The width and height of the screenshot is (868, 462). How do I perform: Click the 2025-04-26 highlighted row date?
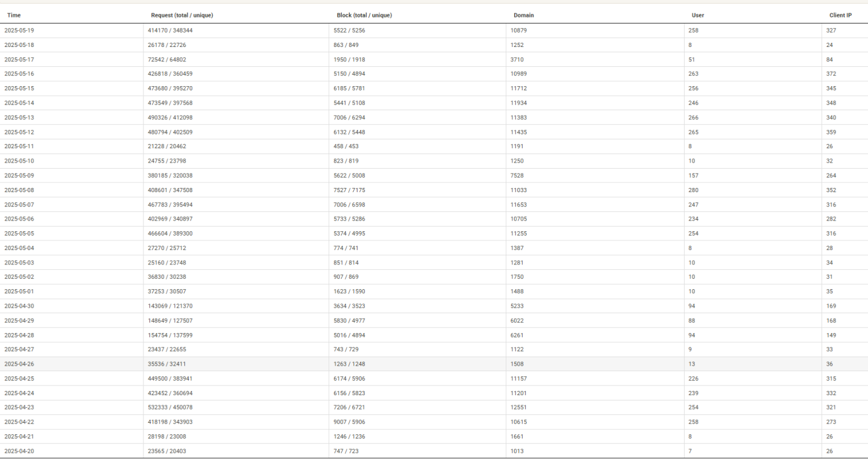19,364
